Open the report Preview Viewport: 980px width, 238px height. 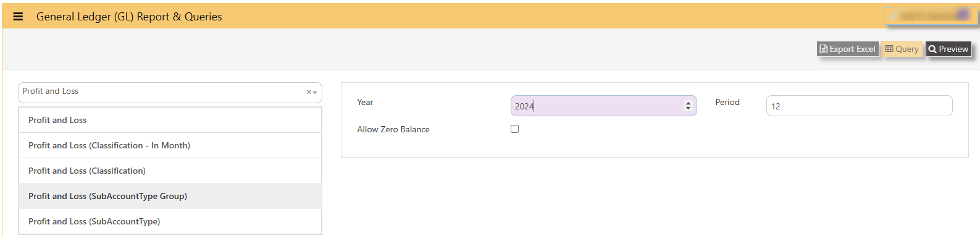[949, 49]
